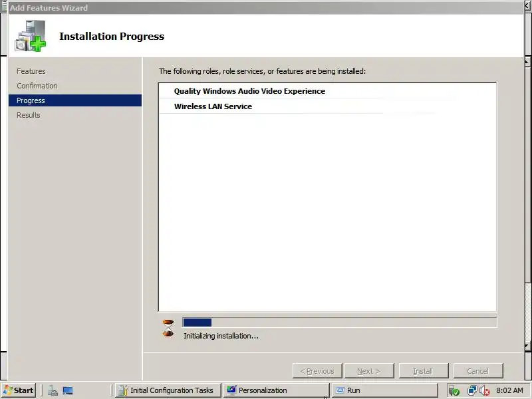Viewport: 532px width, 399px height.
Task: Click the security shield tray icon
Action: [x=454, y=391]
